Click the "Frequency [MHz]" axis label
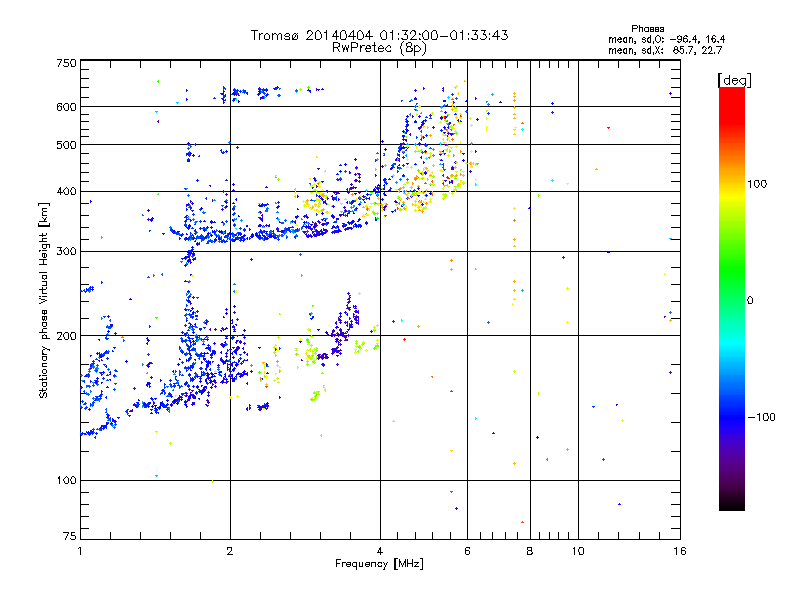 [379, 564]
